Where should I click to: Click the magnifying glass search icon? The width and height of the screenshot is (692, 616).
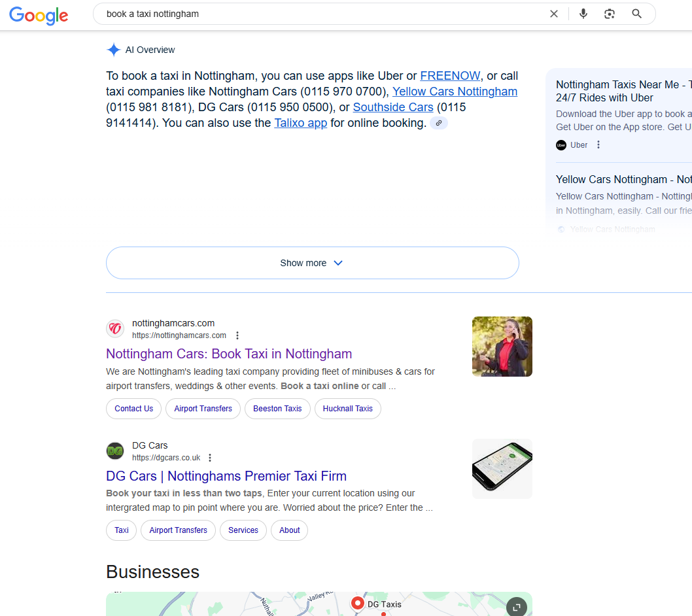click(x=636, y=14)
